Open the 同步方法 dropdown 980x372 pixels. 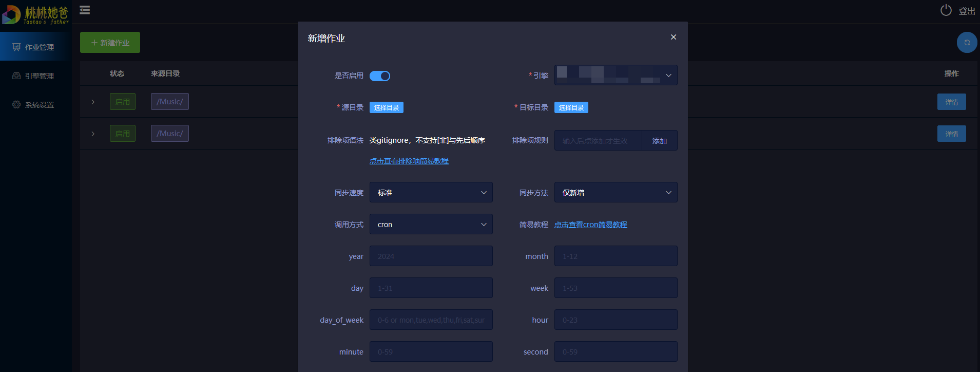pyautogui.click(x=616, y=193)
